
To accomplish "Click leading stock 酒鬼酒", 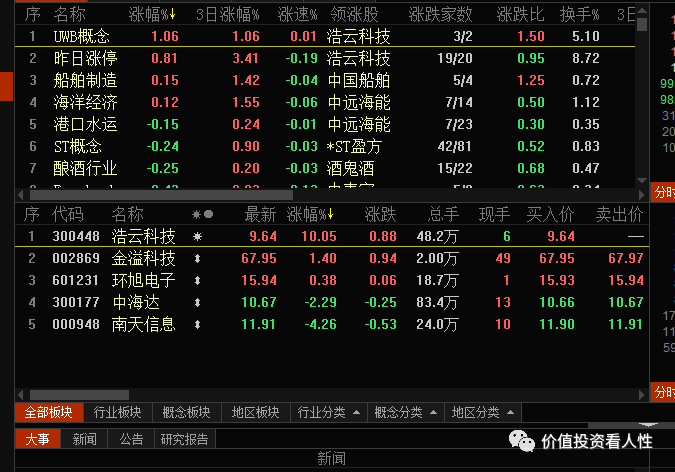I will coord(350,168).
